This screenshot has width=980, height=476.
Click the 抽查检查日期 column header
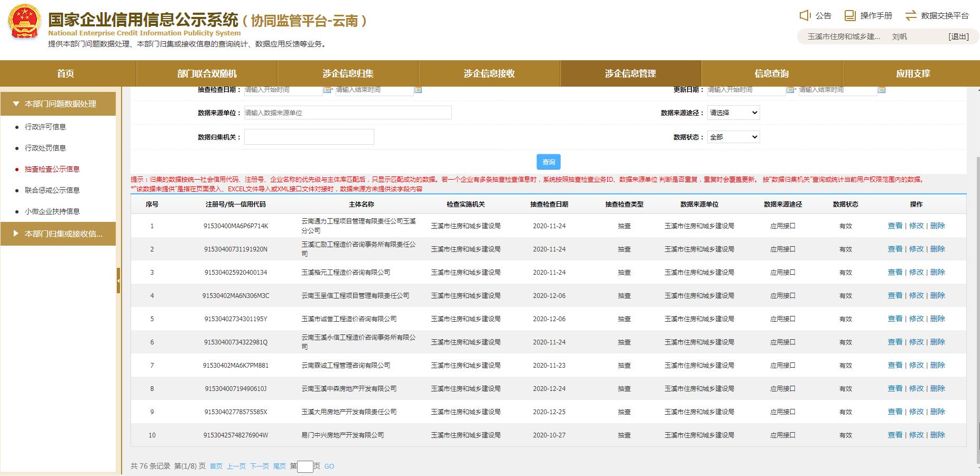tap(549, 204)
